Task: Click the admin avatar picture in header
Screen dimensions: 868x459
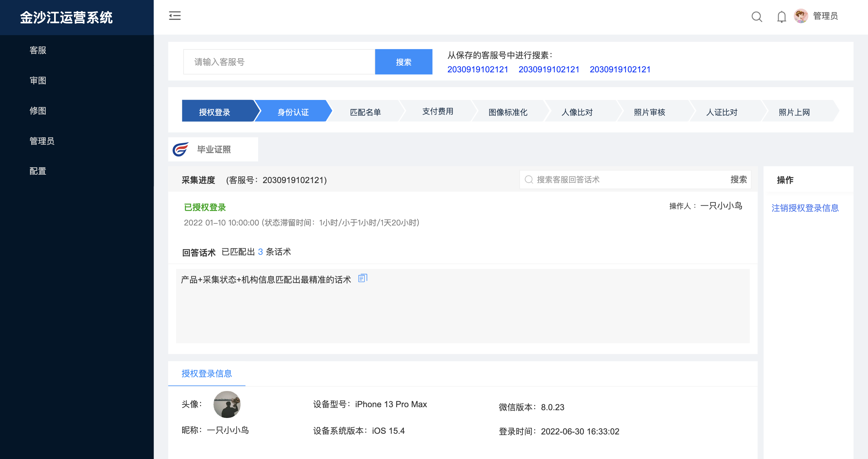Action: coord(801,16)
